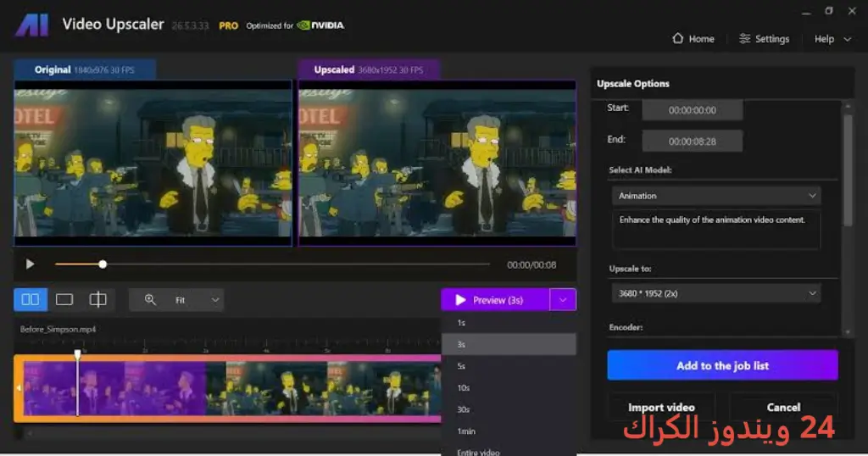
Task: Open the Upscale to resolution dropdown
Action: (716, 293)
